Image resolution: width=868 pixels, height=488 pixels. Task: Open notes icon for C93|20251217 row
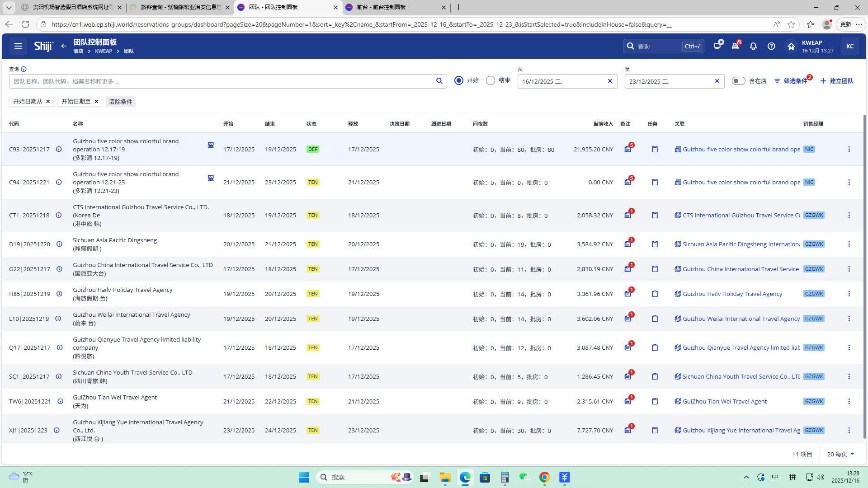coord(628,150)
